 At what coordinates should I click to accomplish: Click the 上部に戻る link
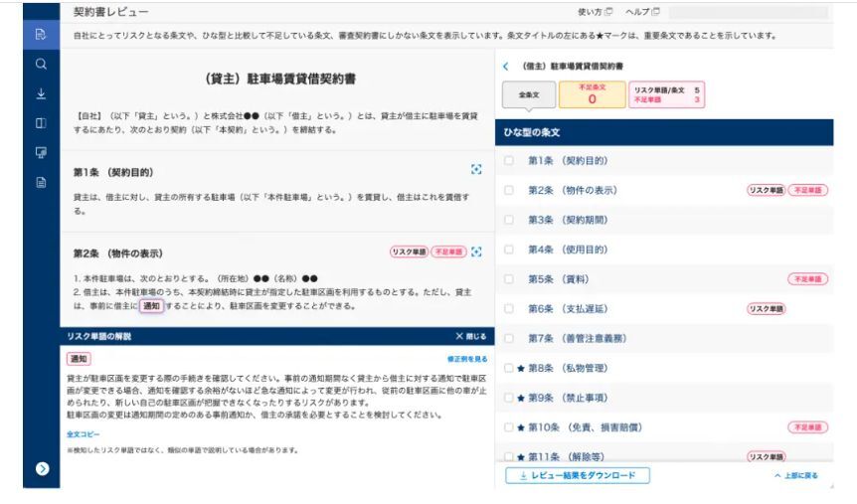796,475
